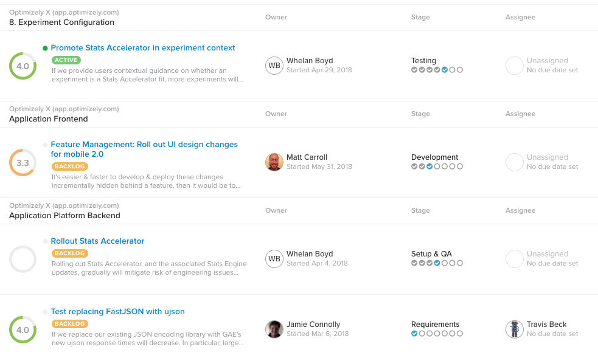Click the Development stage progress dots

coord(437,167)
